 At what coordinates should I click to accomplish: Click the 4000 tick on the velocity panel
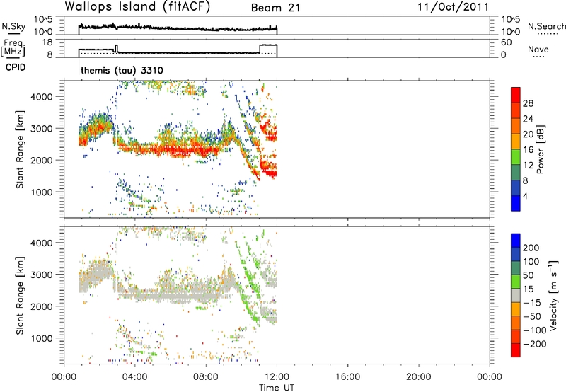coord(41,243)
